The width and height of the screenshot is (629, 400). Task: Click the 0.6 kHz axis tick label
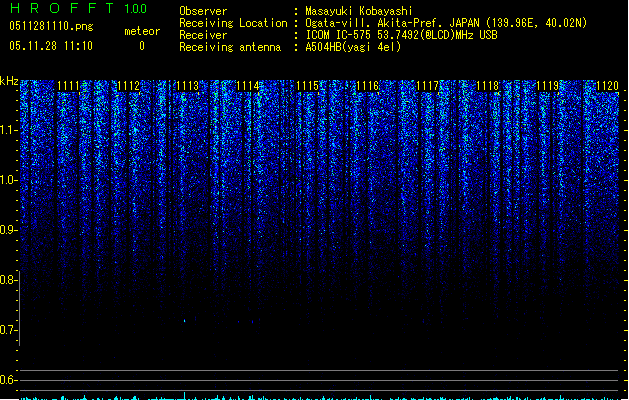8,380
